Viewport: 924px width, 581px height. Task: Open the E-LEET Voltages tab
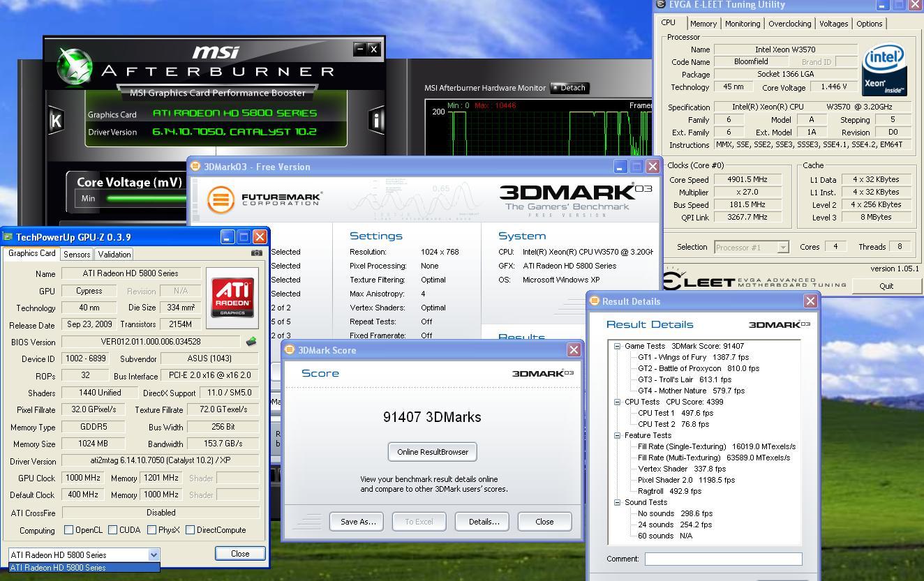833,24
